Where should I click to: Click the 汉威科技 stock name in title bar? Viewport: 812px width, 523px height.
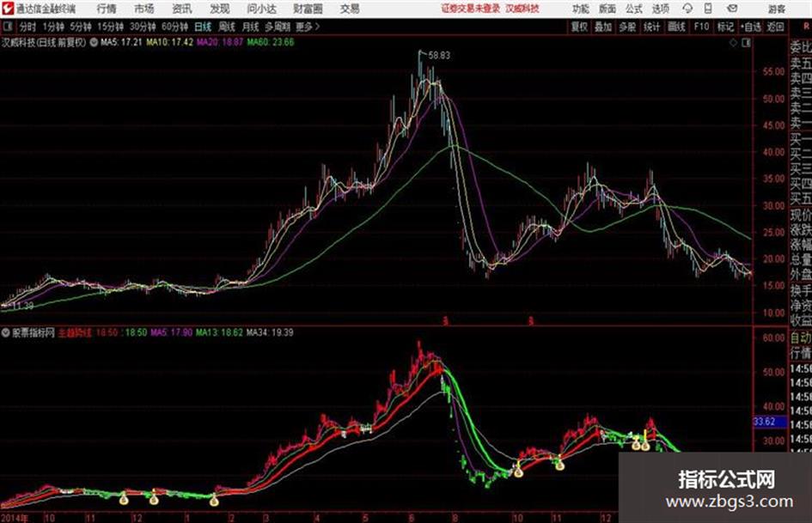pos(522,9)
